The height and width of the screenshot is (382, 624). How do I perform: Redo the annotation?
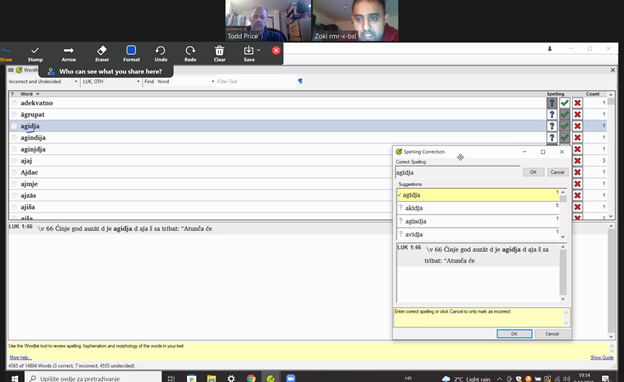190,54
